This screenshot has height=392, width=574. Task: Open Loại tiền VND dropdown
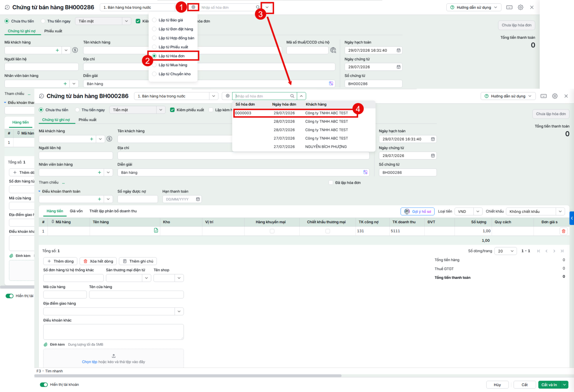[x=478, y=211]
